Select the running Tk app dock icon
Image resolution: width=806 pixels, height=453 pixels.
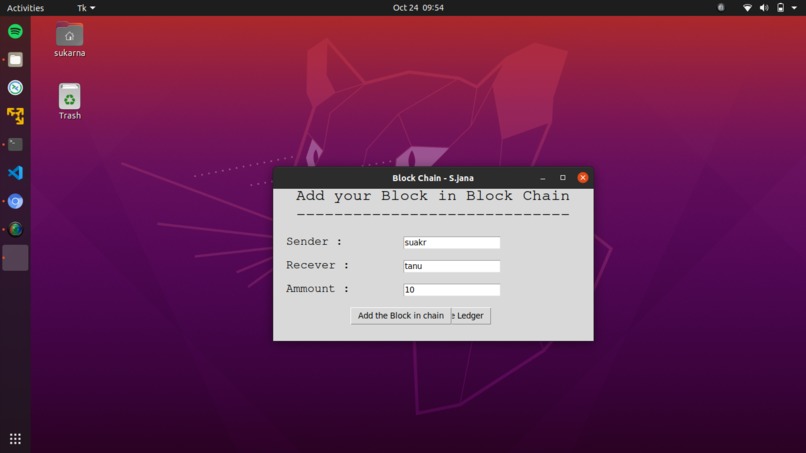coord(15,258)
